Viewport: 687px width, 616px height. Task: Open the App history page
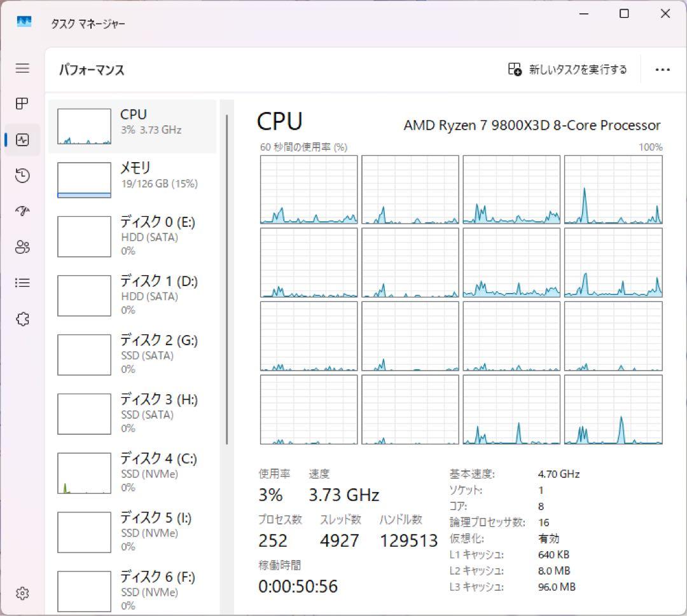22,175
